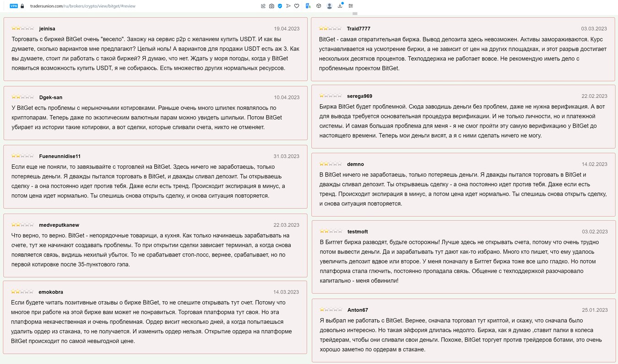This screenshot has height=364, width=618.
Task: Click the heart bookmark icon
Action: 297,6
